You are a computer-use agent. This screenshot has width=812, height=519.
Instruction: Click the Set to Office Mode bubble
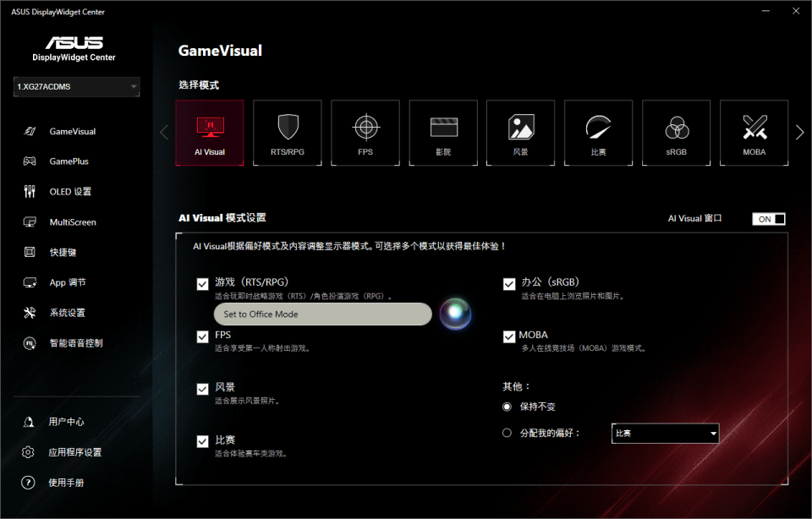[x=322, y=314]
